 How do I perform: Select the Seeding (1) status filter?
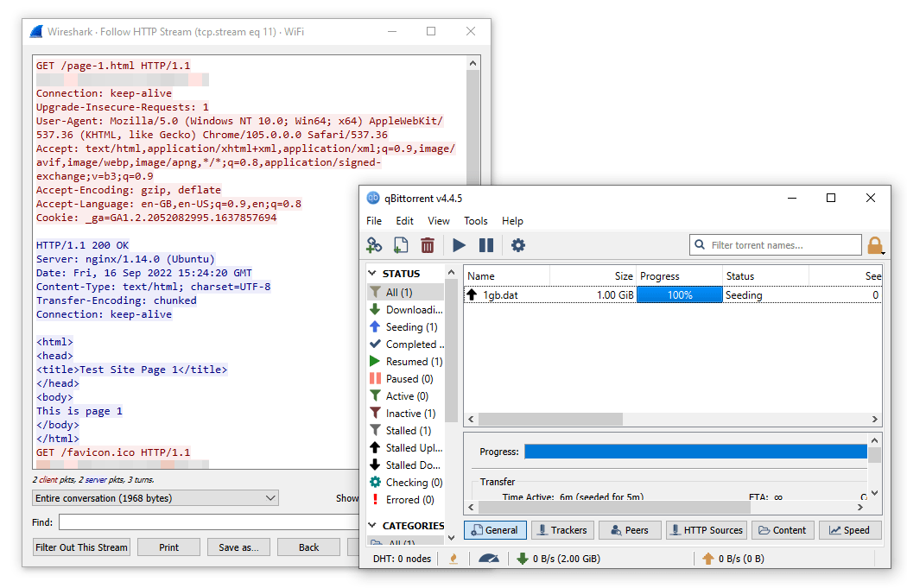pos(405,327)
